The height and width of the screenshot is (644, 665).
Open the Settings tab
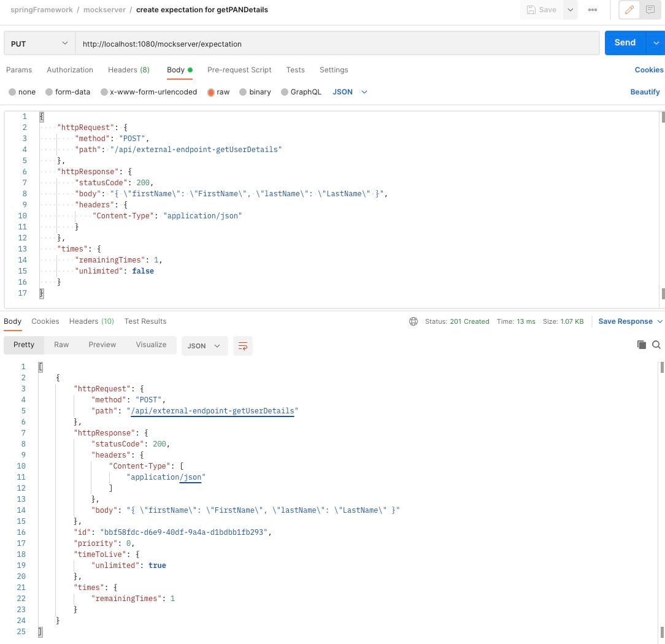334,70
